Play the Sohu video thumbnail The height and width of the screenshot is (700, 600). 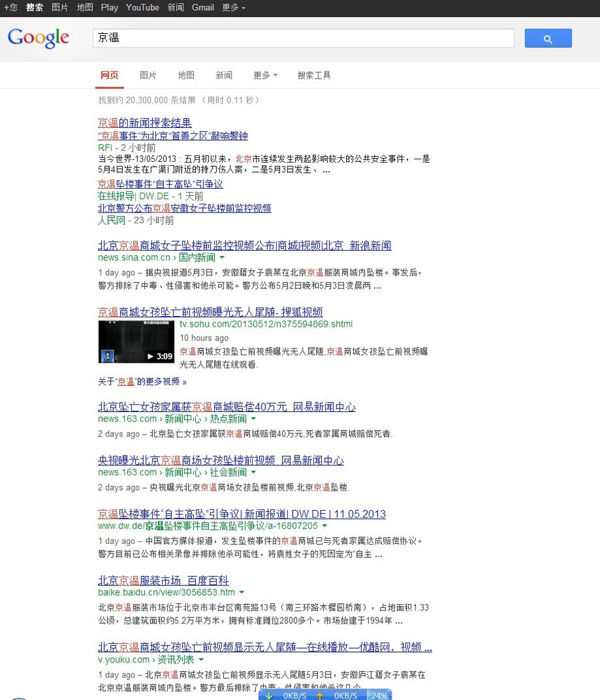(x=136, y=341)
